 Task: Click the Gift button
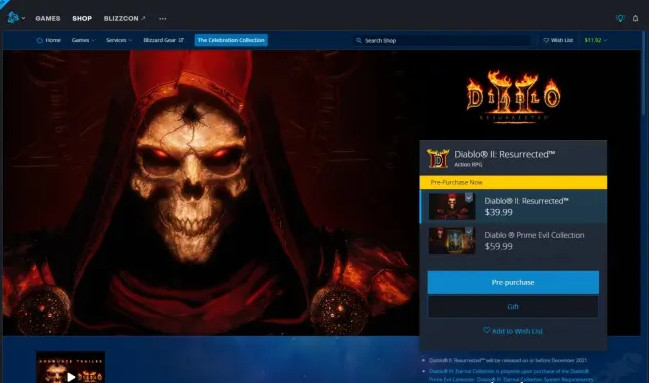513,307
